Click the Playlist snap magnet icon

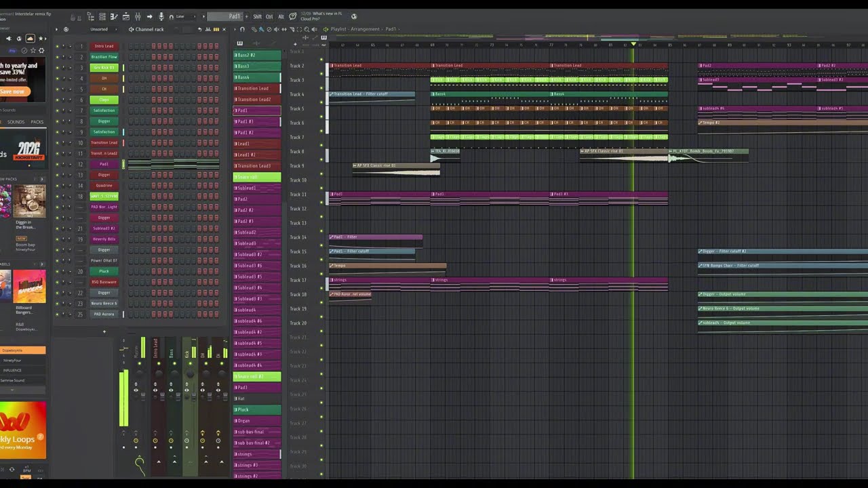242,29
